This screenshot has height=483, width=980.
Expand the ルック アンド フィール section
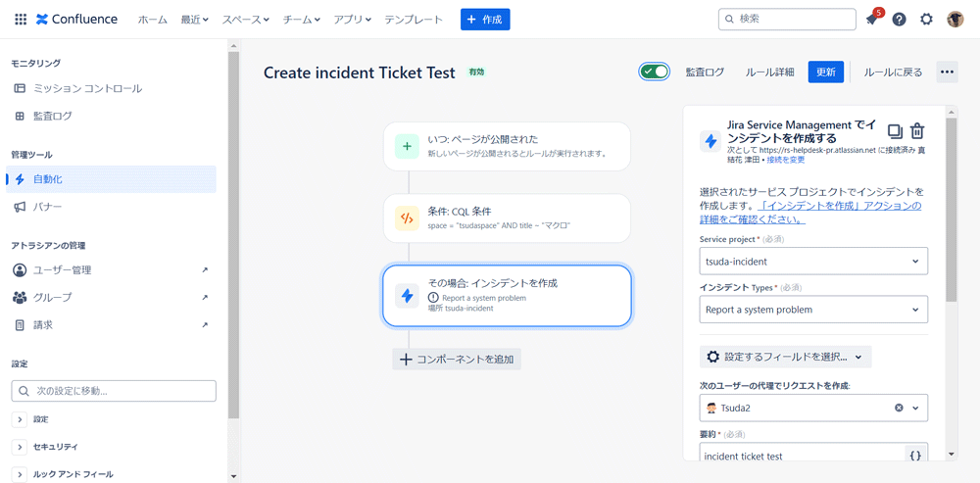pos(20,474)
